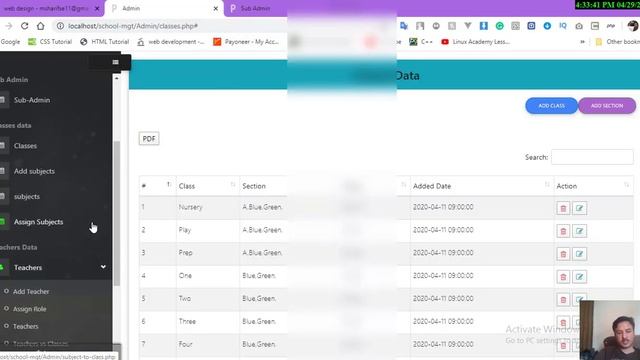Click the ADD SECTION button
The width and height of the screenshot is (640, 360).
(607, 106)
